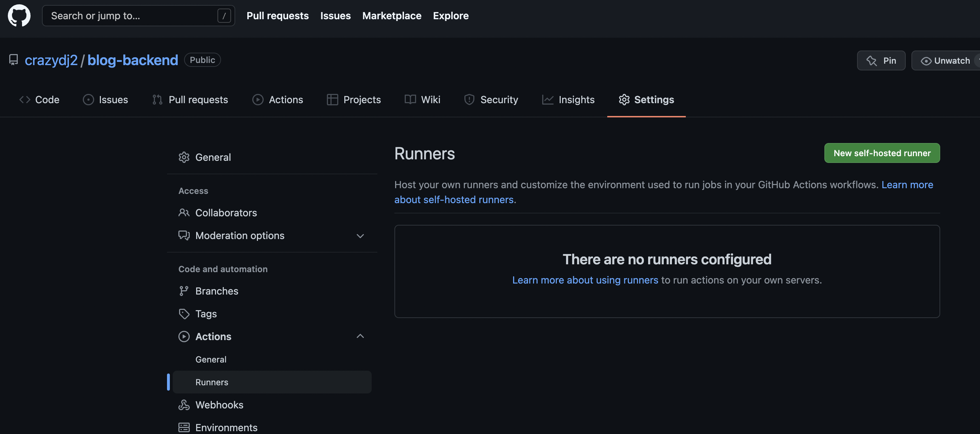Click the Pin icon
Viewport: 980px width, 434px height.
click(x=872, y=60)
